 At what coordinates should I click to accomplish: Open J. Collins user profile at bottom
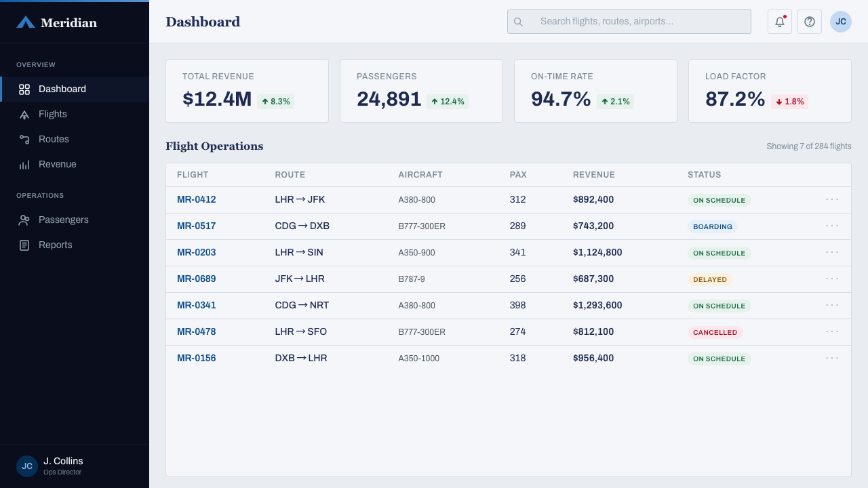pyautogui.click(x=75, y=466)
